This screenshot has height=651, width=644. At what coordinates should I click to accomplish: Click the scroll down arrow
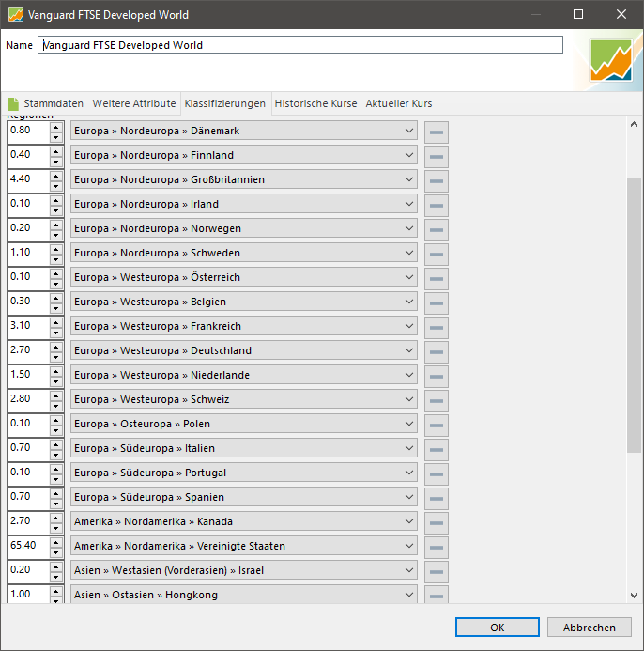634,596
